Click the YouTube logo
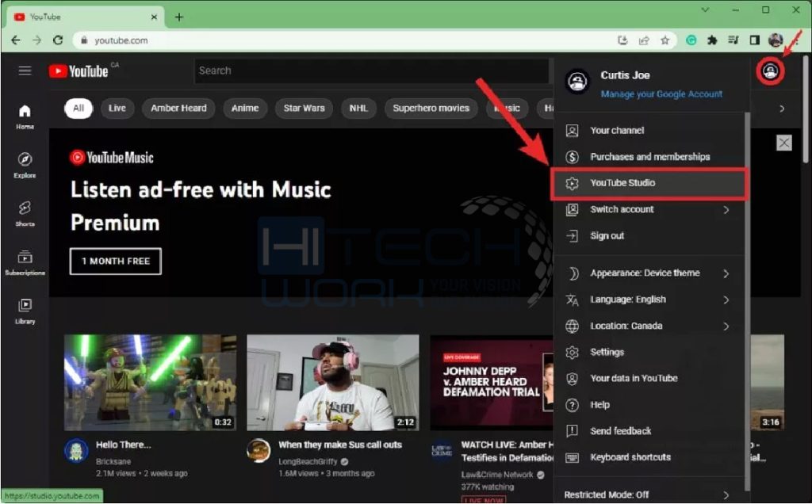 point(79,71)
